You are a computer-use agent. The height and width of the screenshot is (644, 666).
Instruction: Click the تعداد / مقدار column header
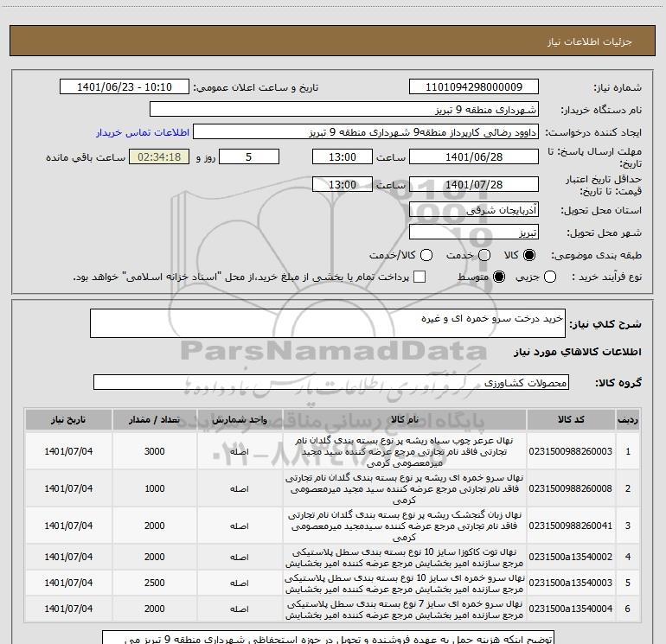click(155, 419)
